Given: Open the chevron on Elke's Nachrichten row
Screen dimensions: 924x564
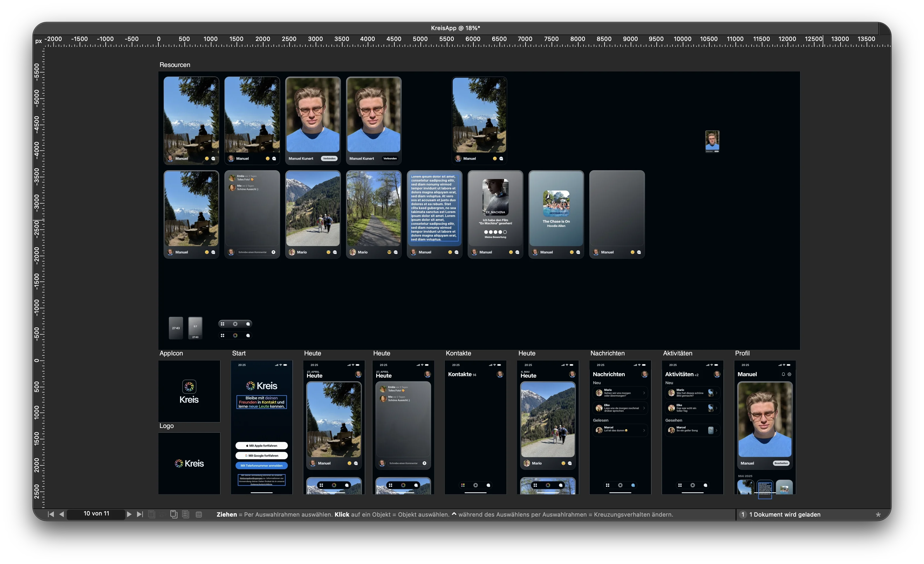Looking at the screenshot, I should click(644, 408).
